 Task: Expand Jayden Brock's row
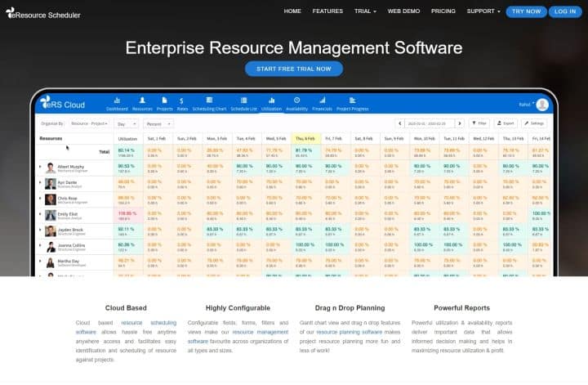pos(41,229)
